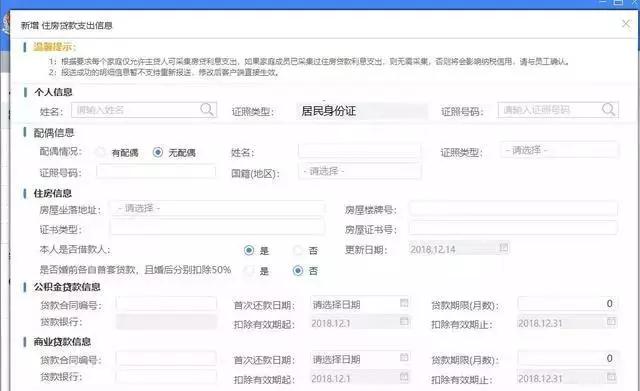Click 公积金 扣除有效期止 value 2018.12.31
Viewport: 640px width, 391px height.
pyautogui.click(x=540, y=324)
